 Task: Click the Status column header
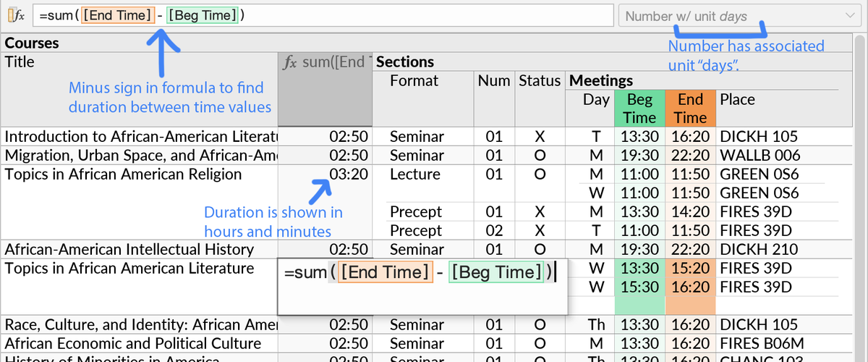(x=539, y=81)
